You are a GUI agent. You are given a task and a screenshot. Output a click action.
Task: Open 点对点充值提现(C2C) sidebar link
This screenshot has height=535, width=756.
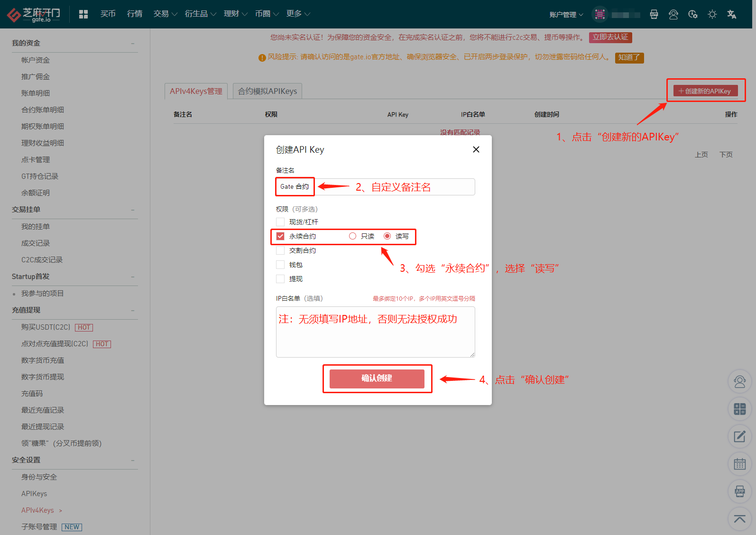[55, 344]
